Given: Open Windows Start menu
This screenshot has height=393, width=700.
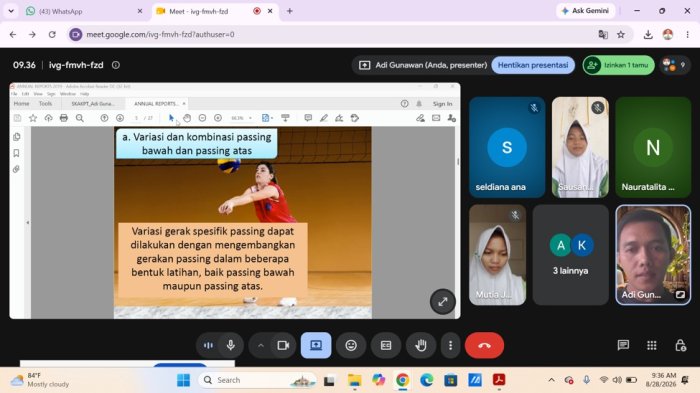Looking at the screenshot, I should [x=183, y=380].
